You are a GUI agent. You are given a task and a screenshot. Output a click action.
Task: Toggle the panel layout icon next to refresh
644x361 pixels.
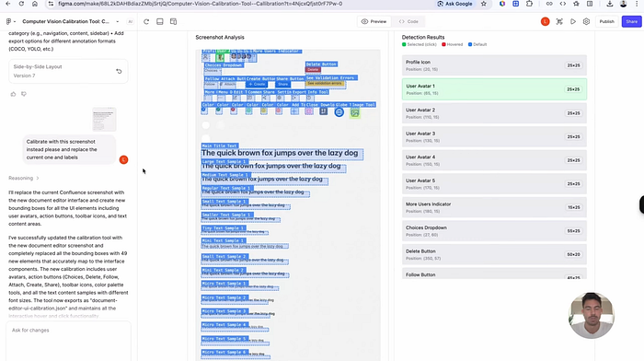pos(160,21)
